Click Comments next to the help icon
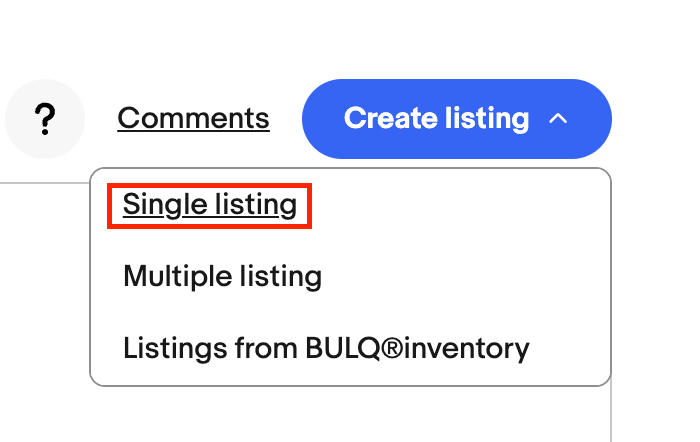 pyautogui.click(x=193, y=119)
